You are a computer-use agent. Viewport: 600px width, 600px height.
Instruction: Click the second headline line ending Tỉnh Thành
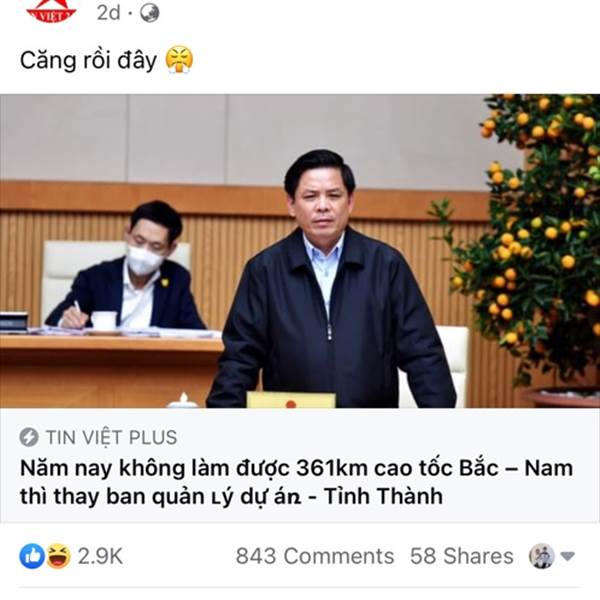pos(231,496)
